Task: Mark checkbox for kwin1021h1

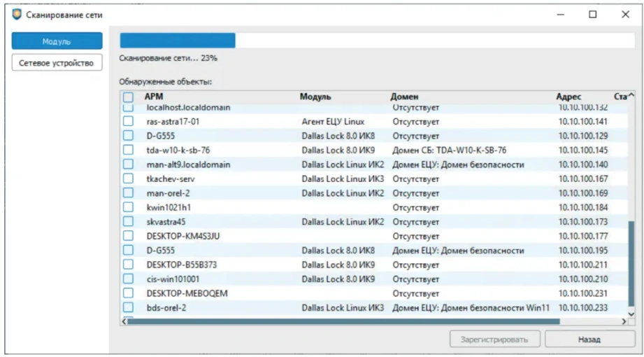Action: (128, 207)
